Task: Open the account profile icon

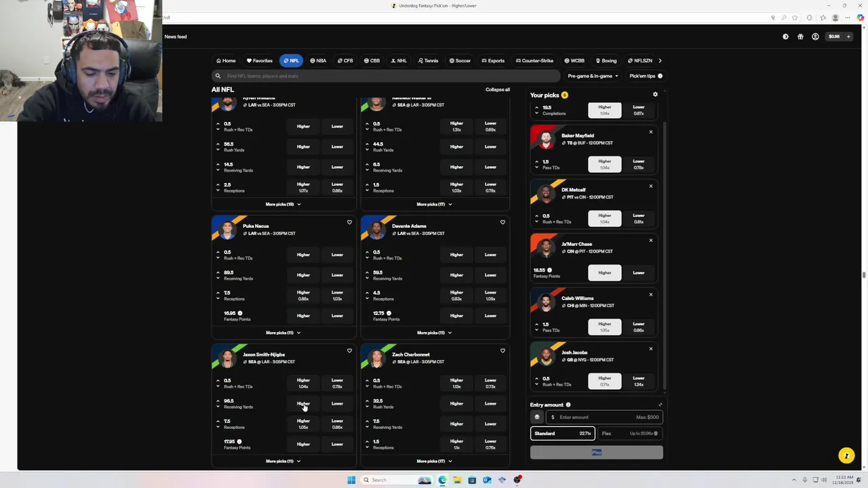Action: (815, 37)
